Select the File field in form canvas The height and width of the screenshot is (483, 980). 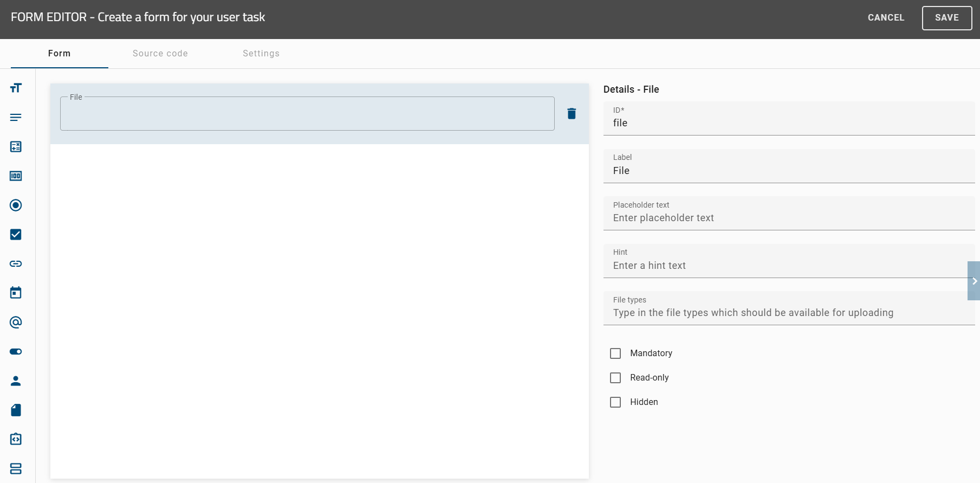click(307, 114)
